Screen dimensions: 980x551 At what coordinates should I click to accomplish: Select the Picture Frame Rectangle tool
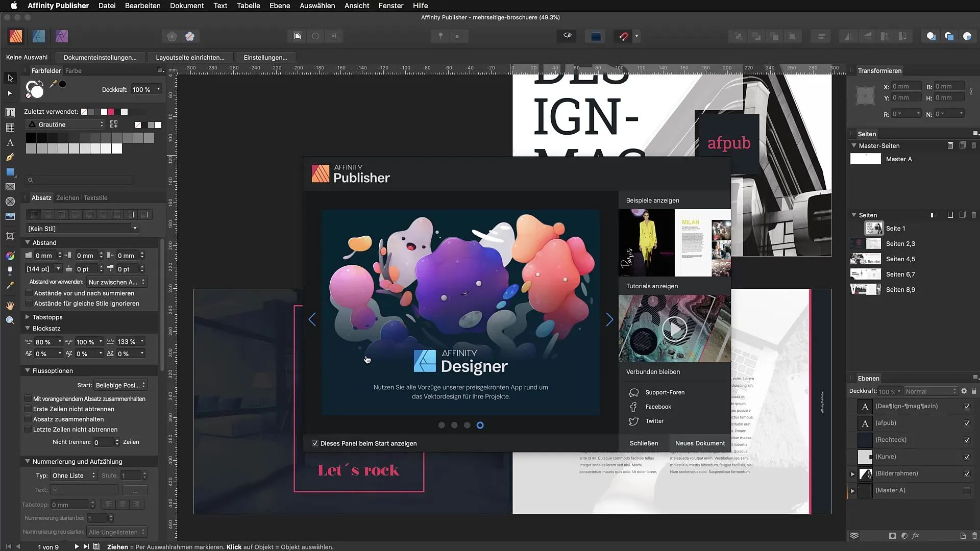[10, 187]
